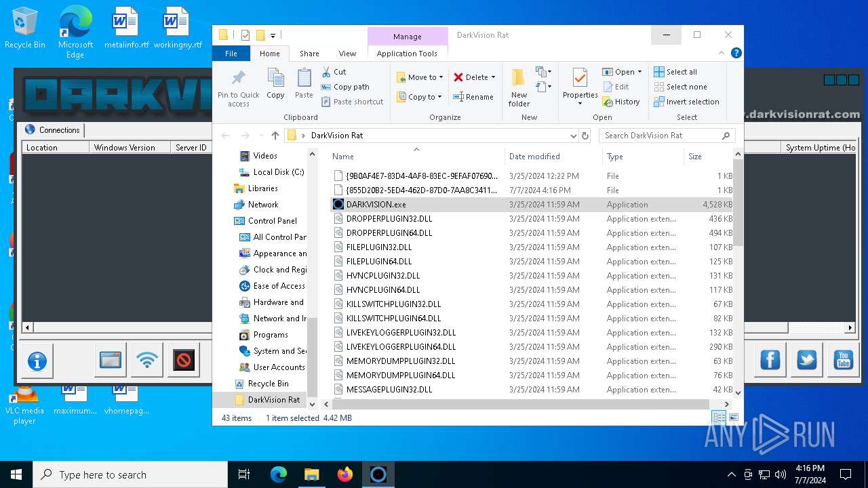
Task: Expand the Properties dropdown arrow
Action: tap(580, 104)
